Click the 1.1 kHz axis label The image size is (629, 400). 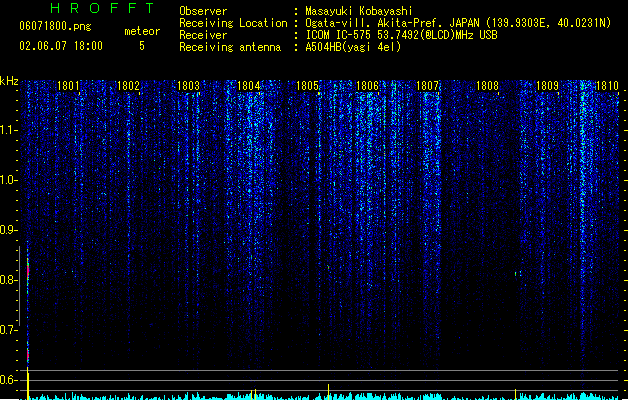pyautogui.click(x=8, y=130)
